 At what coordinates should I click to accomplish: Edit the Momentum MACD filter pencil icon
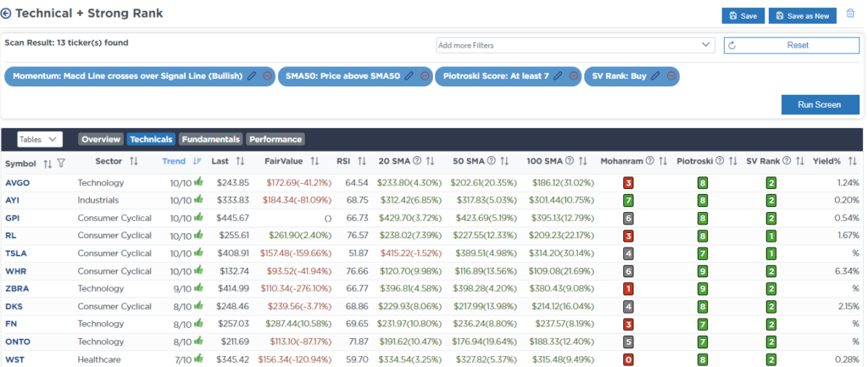pos(252,76)
